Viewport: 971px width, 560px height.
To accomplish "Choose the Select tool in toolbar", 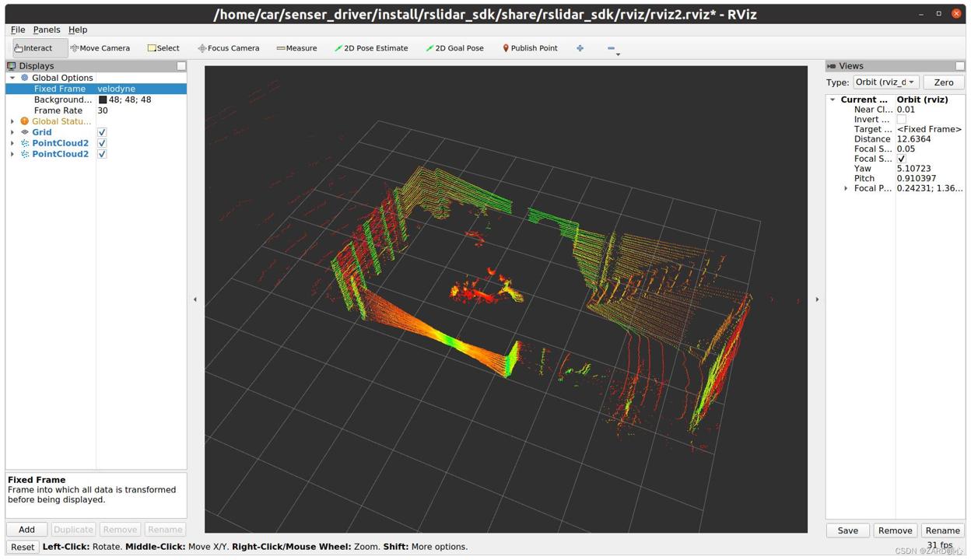I will (x=163, y=48).
